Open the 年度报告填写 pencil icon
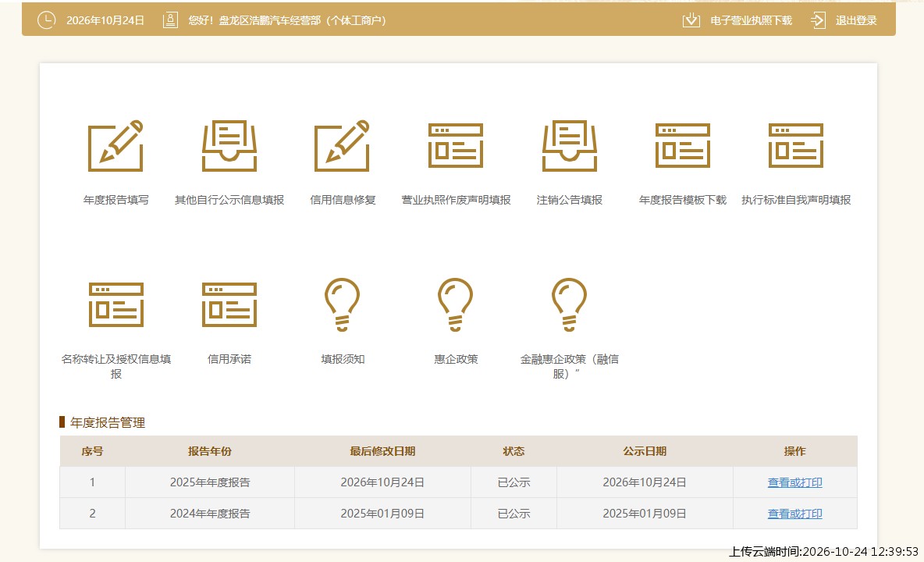This screenshot has width=924, height=562. click(x=115, y=146)
